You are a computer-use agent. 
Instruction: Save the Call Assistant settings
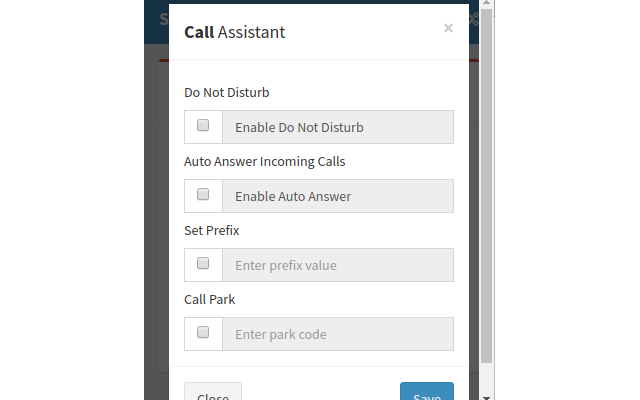click(x=427, y=392)
